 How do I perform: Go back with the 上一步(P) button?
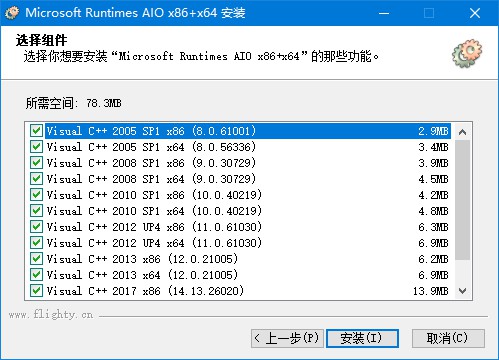pos(287,338)
